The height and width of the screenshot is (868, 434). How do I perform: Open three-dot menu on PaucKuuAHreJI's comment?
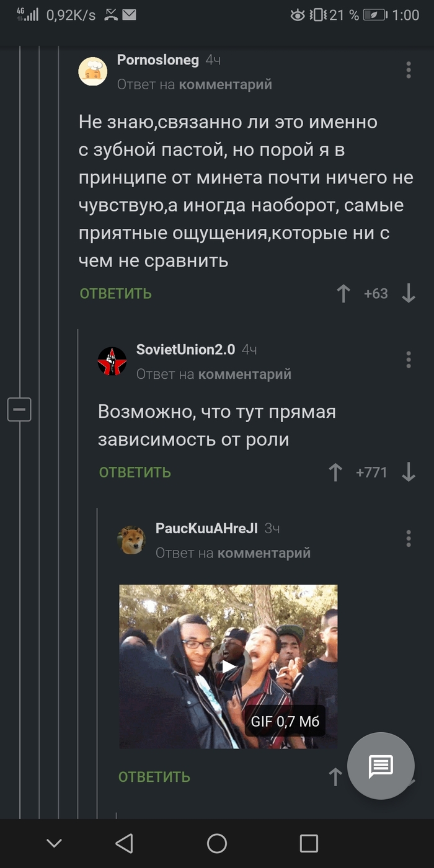408,538
